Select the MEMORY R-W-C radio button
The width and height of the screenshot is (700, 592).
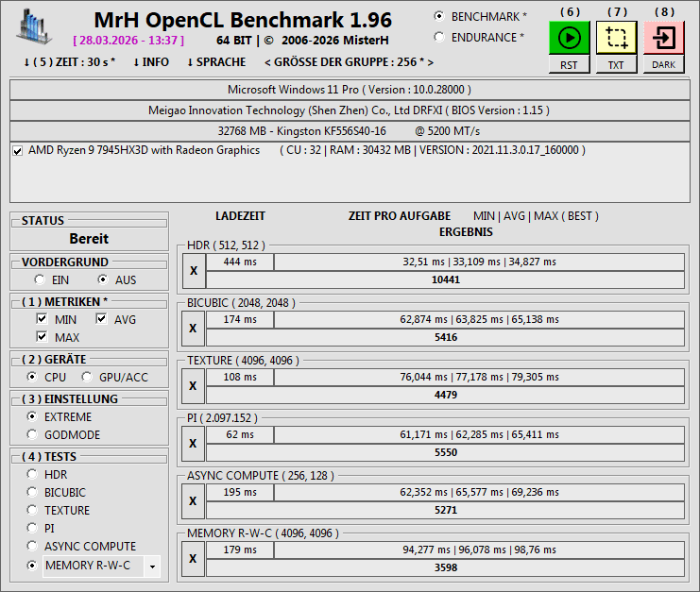point(32,566)
